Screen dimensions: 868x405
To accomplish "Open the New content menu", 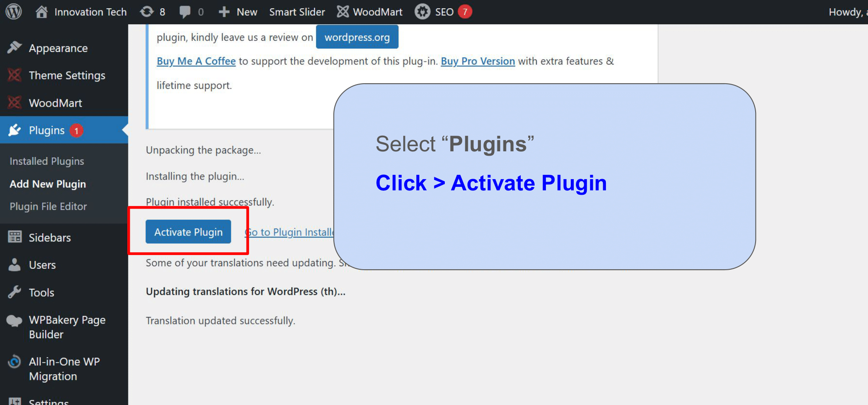I will [238, 12].
